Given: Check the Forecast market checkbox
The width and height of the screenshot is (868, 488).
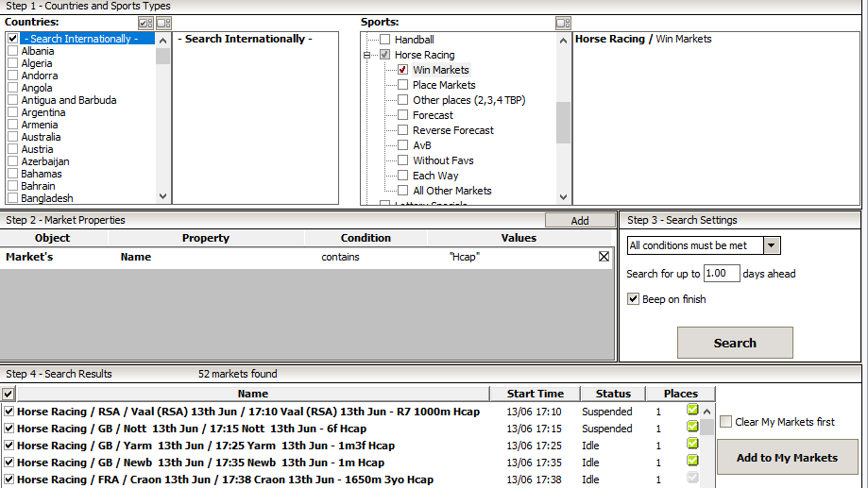Looking at the screenshot, I should (403, 115).
